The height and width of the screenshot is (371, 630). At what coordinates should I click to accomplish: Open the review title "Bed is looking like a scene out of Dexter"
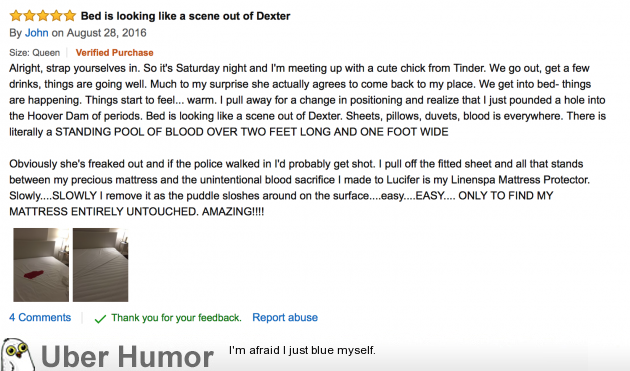click(x=185, y=16)
